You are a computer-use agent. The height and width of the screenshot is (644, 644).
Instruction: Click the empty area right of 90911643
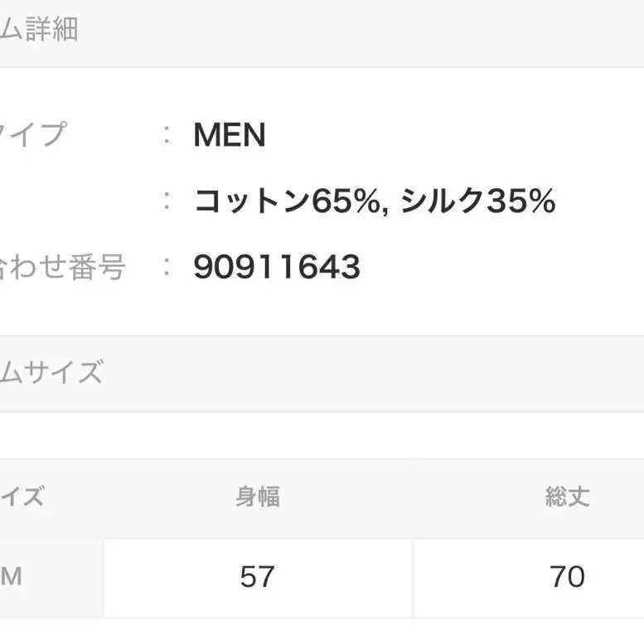tap(497, 267)
